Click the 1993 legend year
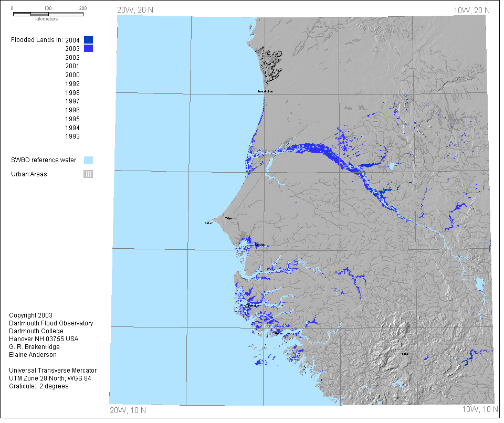This screenshot has width=504, height=423. click(72, 137)
